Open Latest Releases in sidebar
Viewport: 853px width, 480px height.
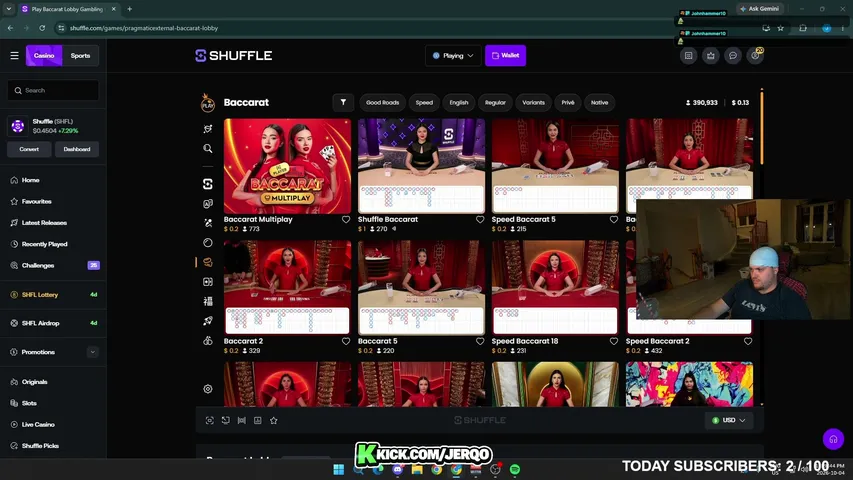[x=44, y=223]
